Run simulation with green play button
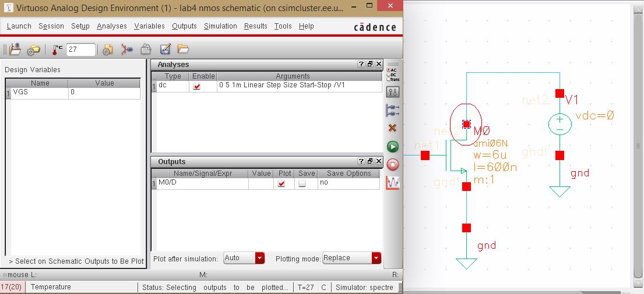This screenshot has height=294, width=644. click(393, 147)
